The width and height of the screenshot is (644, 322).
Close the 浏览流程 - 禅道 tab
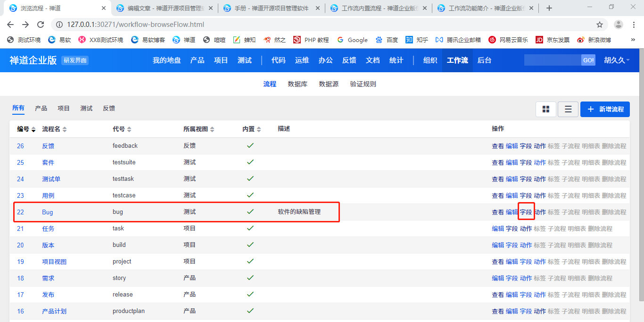pos(103,8)
